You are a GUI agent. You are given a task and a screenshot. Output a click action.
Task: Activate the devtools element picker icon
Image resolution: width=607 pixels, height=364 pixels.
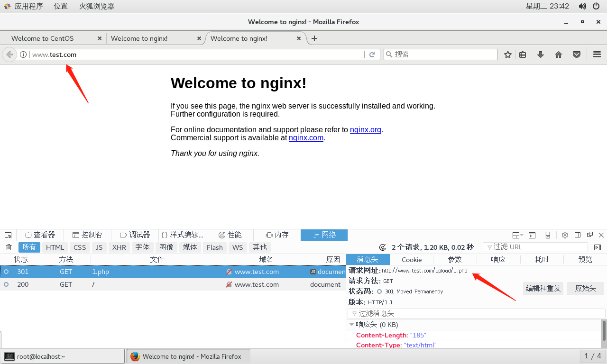pyautogui.click(x=8, y=235)
